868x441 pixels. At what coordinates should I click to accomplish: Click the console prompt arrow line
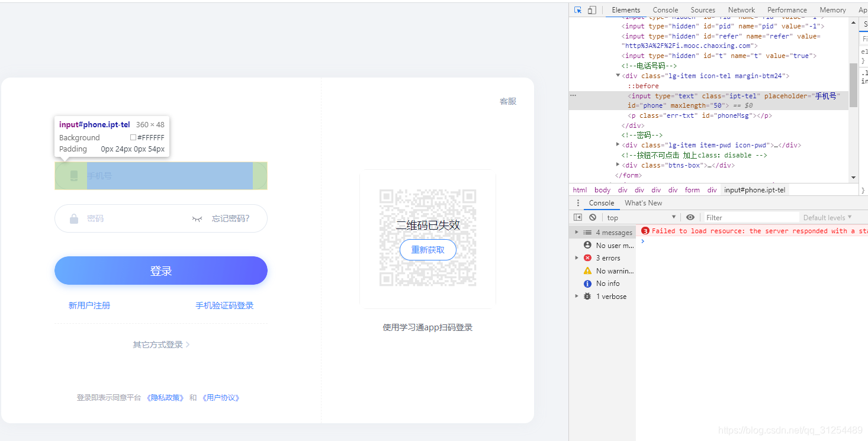644,241
